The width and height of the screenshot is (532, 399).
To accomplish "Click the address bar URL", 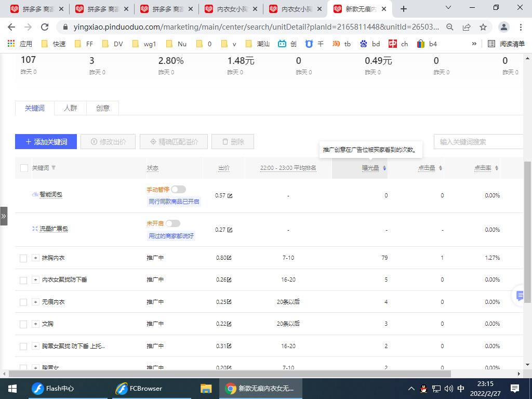I will click(256, 27).
